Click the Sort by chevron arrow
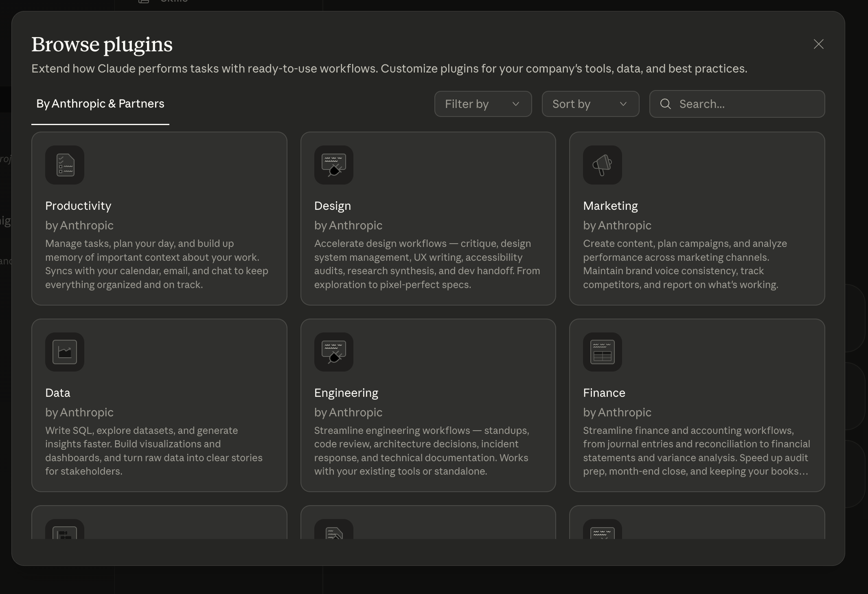 (x=623, y=104)
